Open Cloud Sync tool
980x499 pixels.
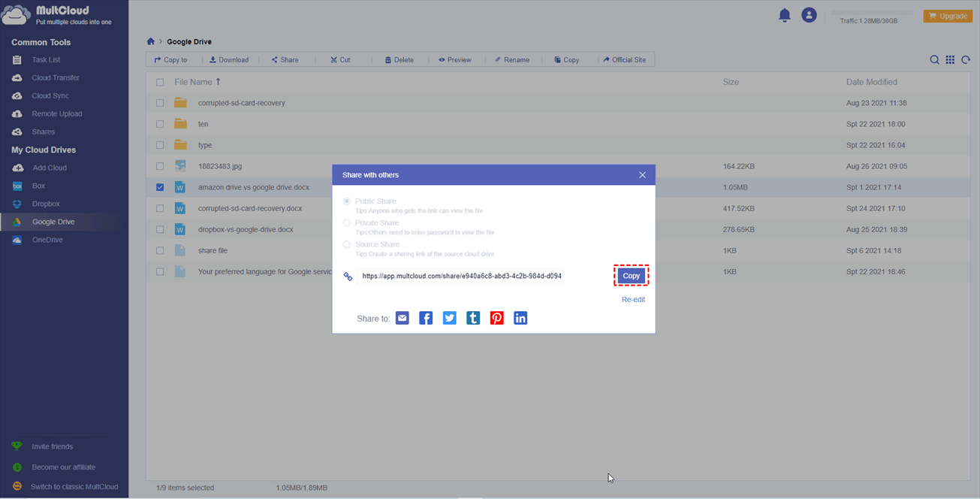pos(50,95)
